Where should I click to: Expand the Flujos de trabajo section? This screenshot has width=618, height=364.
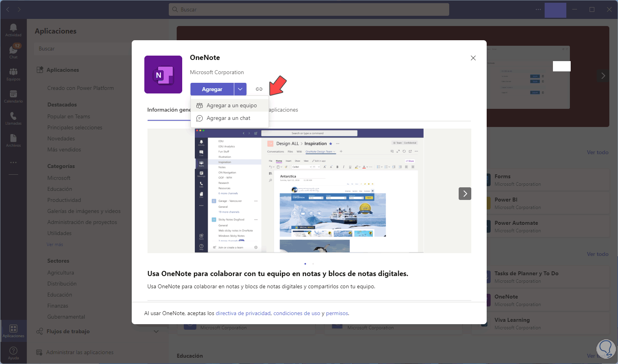(156, 331)
